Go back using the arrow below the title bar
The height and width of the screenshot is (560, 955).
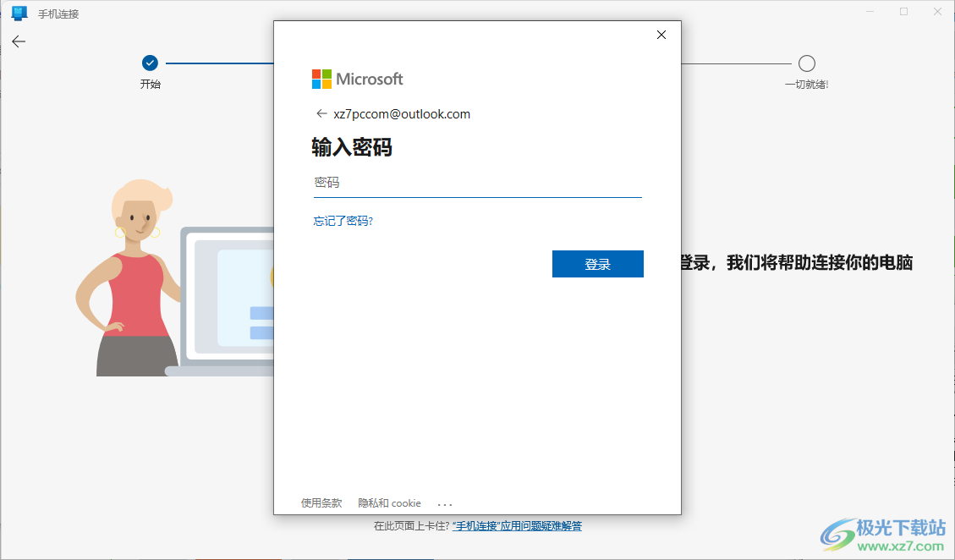(19, 41)
